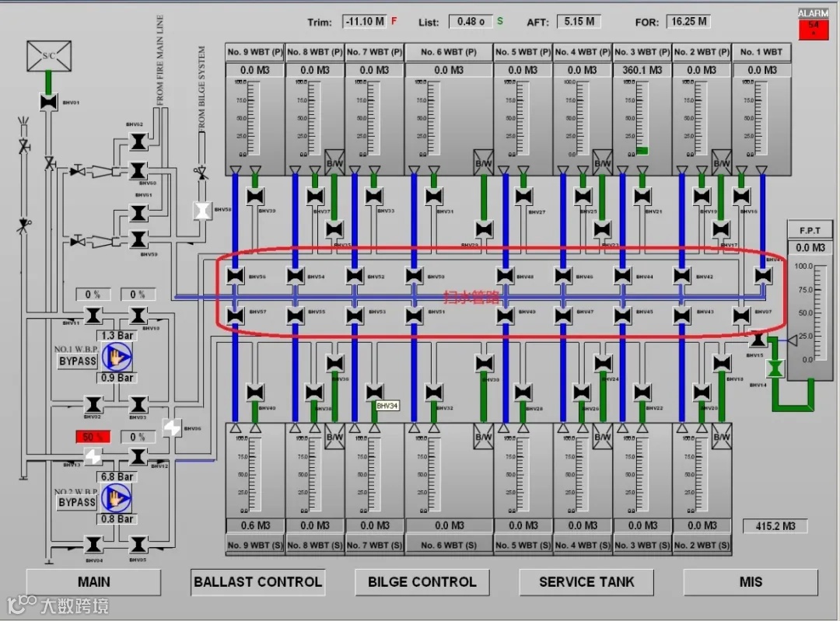Open the MAIN screen
Viewport: 840px width, 621px height.
click(94, 582)
